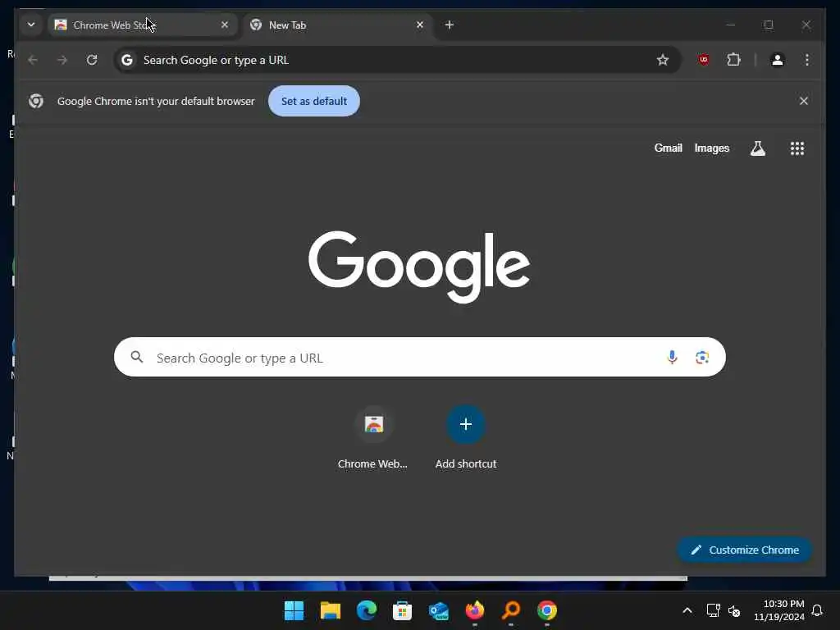Close the New Tab tab
The width and height of the screenshot is (840, 630).
click(x=420, y=25)
